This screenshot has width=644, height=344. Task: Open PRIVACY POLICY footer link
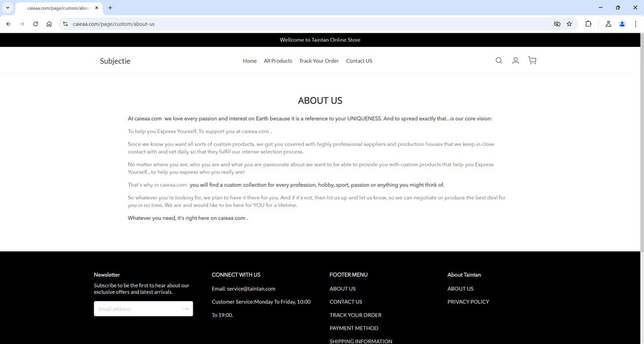pyautogui.click(x=468, y=302)
